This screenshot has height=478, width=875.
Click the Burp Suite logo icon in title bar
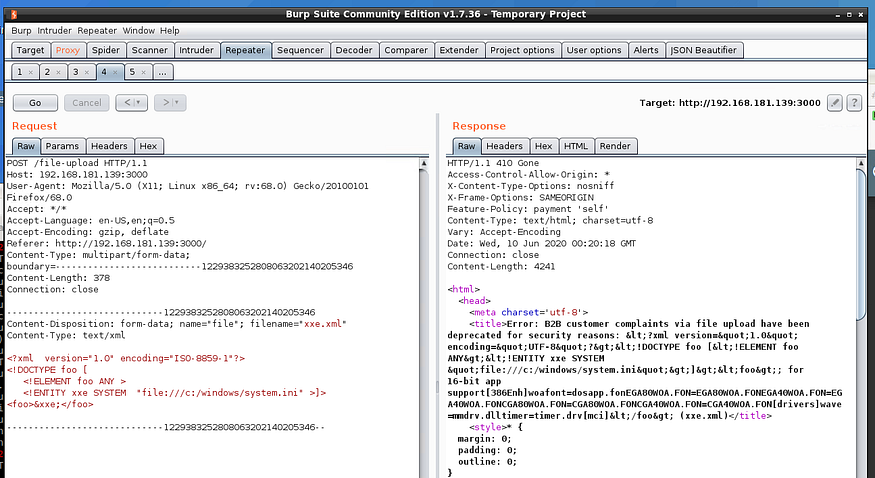coord(13,14)
